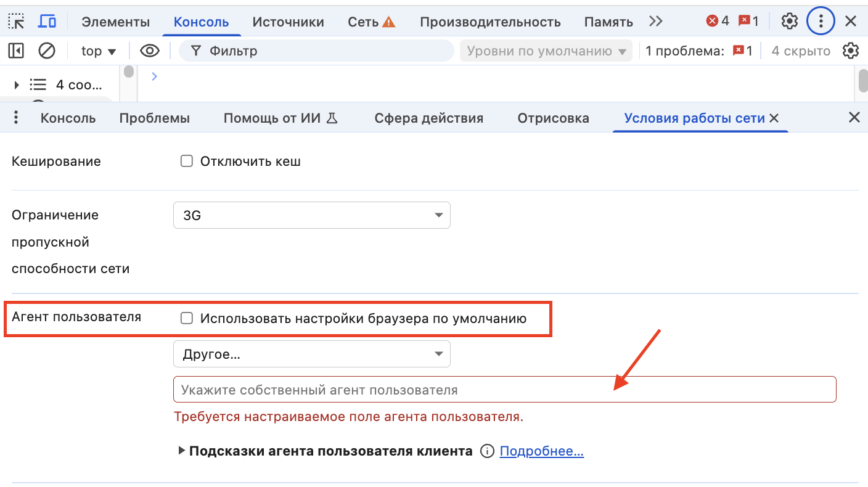
Task: Open the Другое... user agent dropdown
Action: 311,354
